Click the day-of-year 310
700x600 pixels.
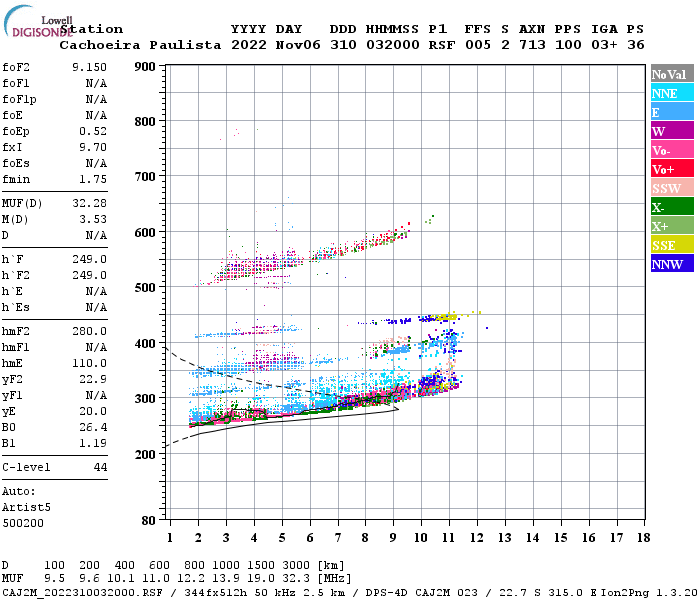click(343, 45)
